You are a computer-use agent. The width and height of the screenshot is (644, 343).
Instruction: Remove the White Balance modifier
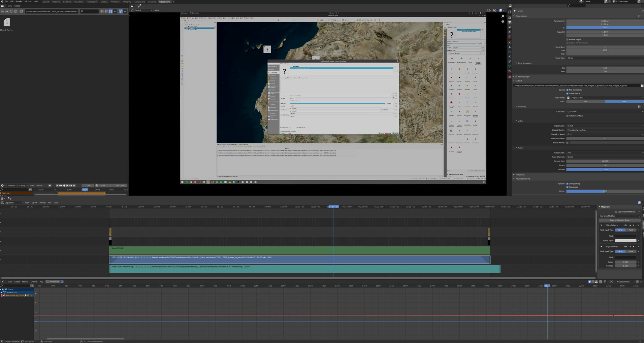click(638, 225)
